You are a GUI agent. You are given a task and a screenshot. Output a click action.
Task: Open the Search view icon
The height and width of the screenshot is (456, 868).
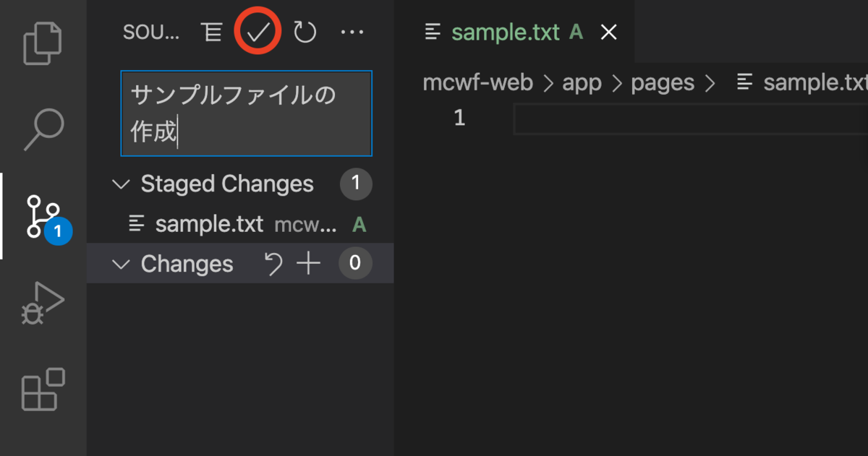tap(43, 130)
